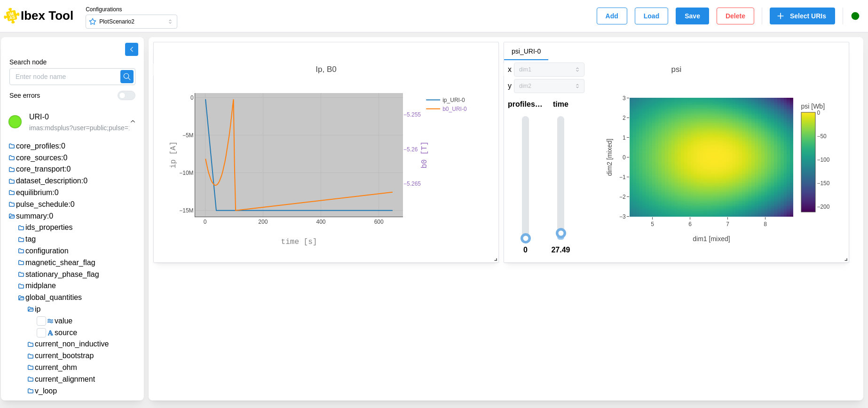Image resolution: width=868 pixels, height=408 pixels.
Task: Check the ip value checkbox
Action: pyautogui.click(x=41, y=321)
